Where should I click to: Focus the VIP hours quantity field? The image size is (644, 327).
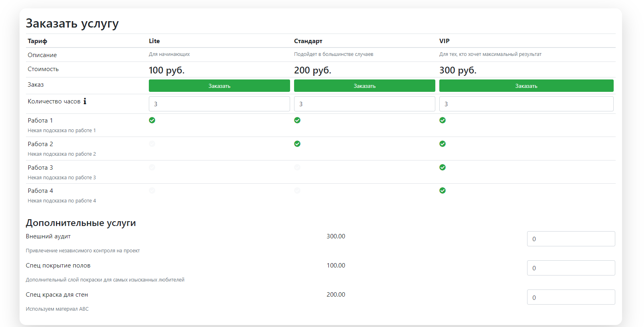click(526, 104)
